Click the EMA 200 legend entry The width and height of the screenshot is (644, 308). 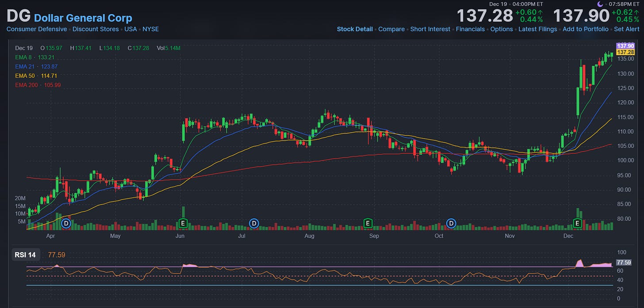[38, 85]
